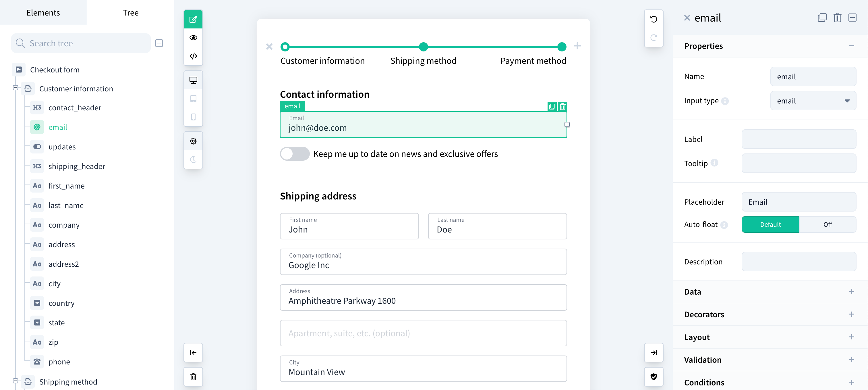Switch to tablet preview
The image size is (868, 390).
pos(193,98)
